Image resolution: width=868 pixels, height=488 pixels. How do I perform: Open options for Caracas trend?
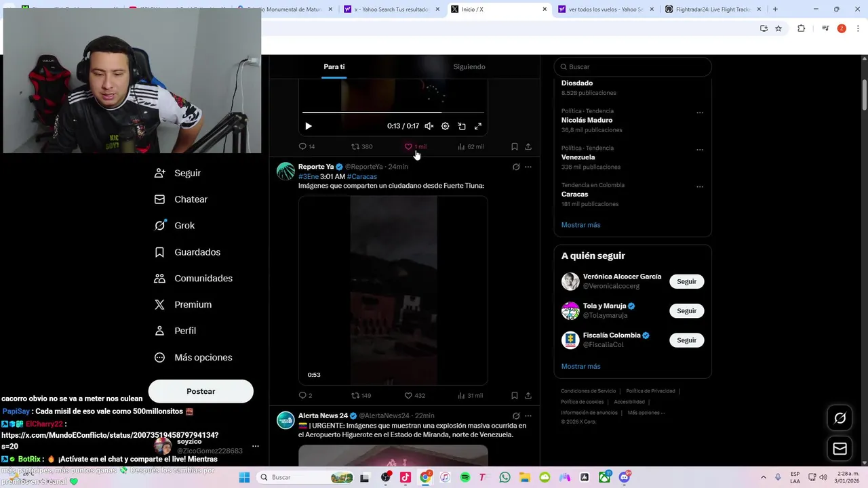point(700,186)
